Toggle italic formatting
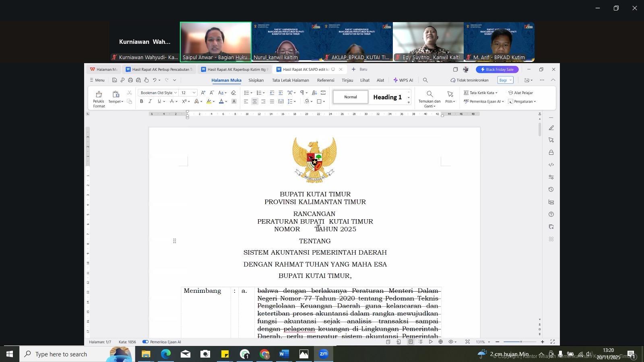The width and height of the screenshot is (644, 362). click(x=150, y=102)
